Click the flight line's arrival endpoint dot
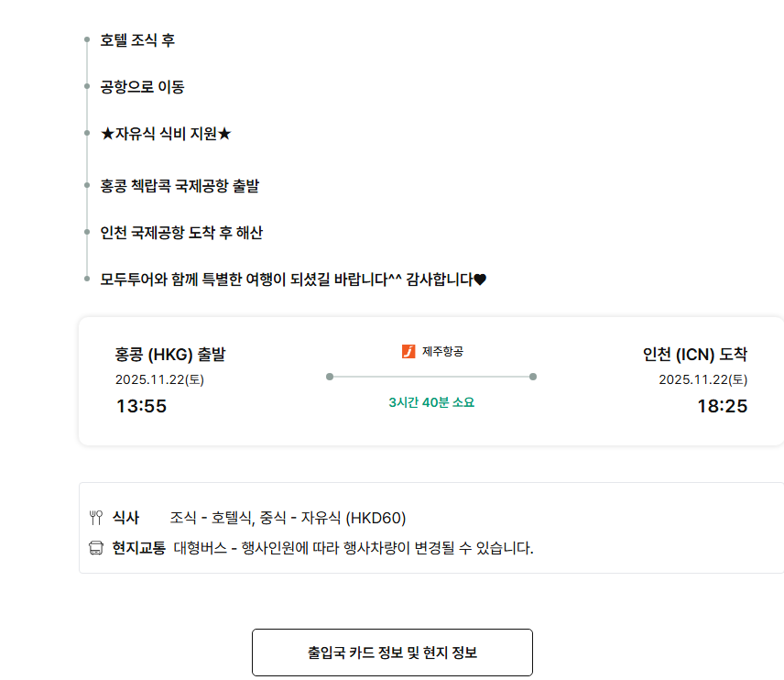This screenshot has height=680, width=784. [533, 377]
